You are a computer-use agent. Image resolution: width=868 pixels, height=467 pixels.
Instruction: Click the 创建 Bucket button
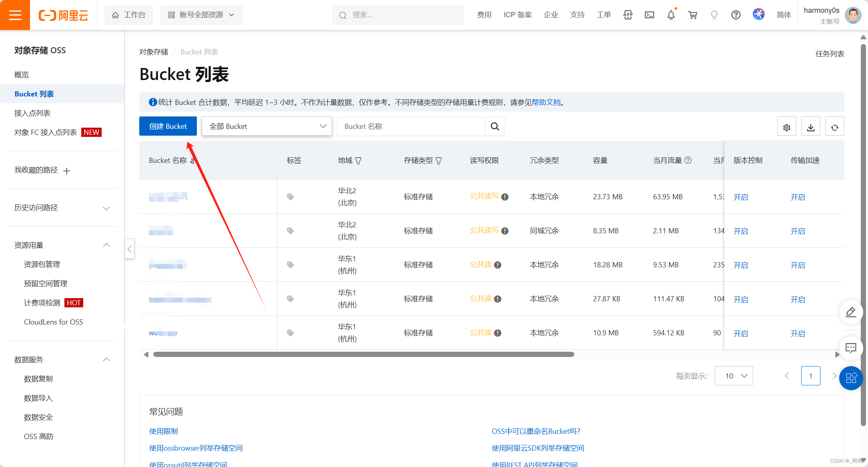pos(168,126)
